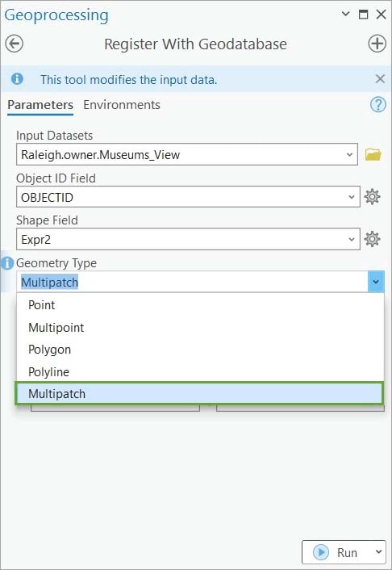Image resolution: width=392 pixels, height=570 pixels.
Task: Switch to the Parameters tab
Action: click(40, 105)
